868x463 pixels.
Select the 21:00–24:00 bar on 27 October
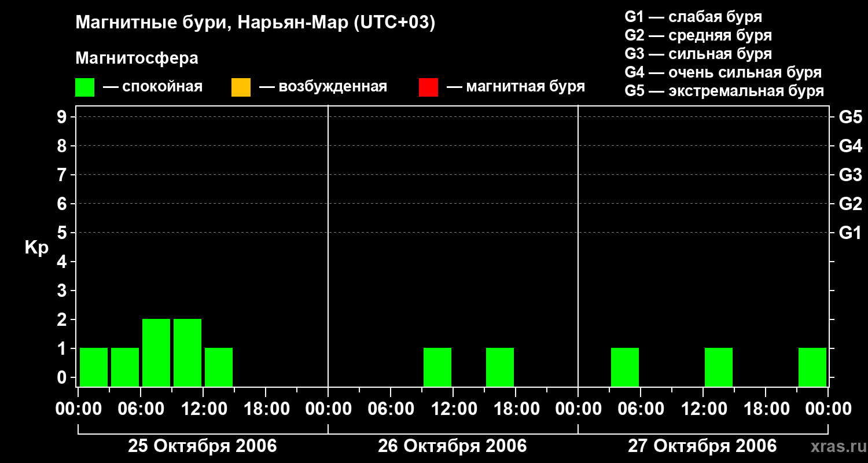[812, 367]
